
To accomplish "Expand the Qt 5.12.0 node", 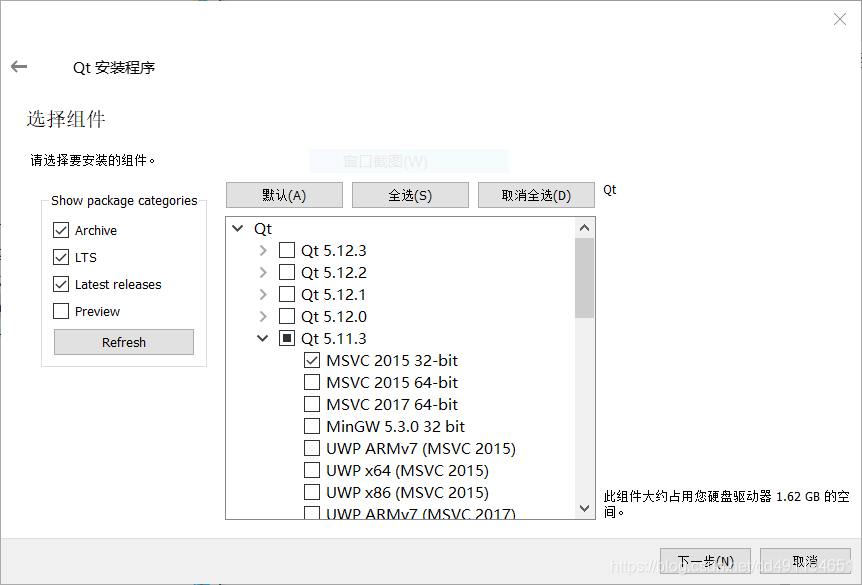I will point(263,316).
